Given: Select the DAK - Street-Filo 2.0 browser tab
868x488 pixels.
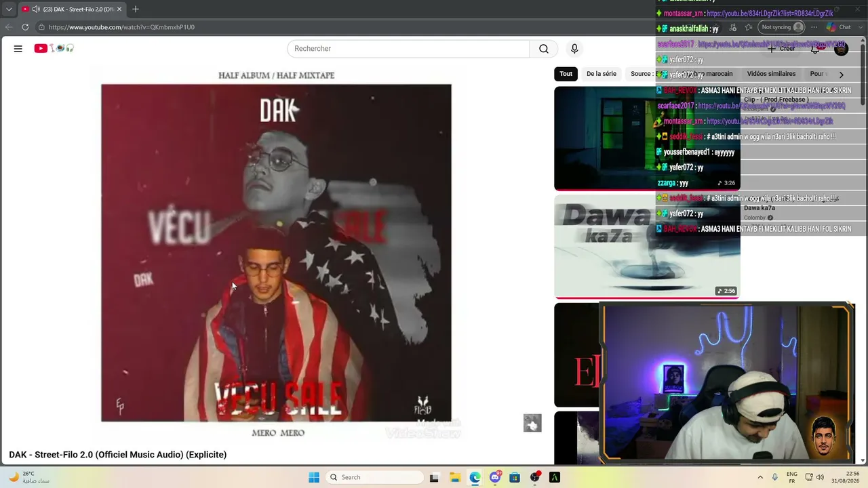Looking at the screenshot, I should pos(71,9).
